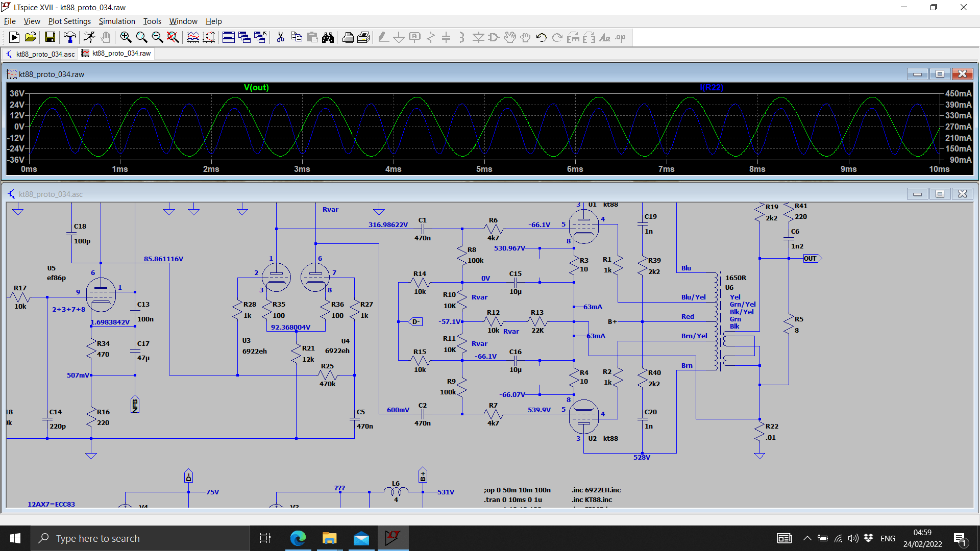Open the notification center icon
980x551 pixels.
click(960, 539)
